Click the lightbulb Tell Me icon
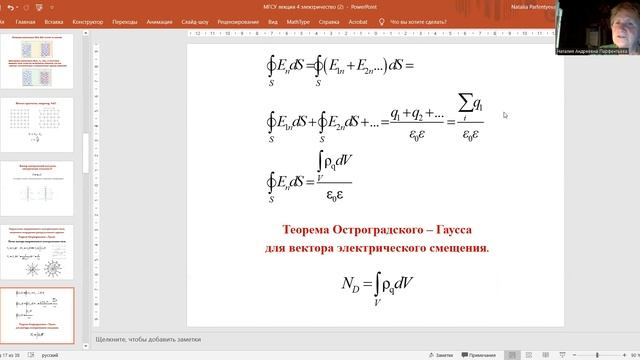The image size is (640, 360). coord(382,22)
